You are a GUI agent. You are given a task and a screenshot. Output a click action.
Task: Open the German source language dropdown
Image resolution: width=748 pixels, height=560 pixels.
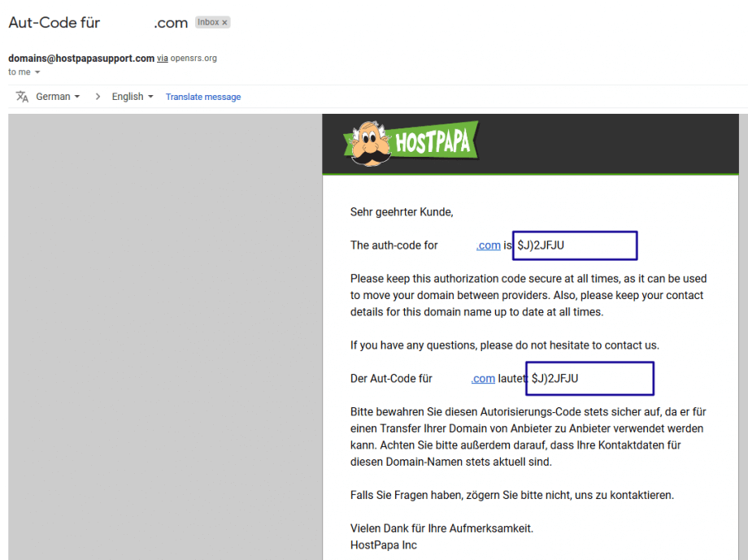pyautogui.click(x=58, y=97)
